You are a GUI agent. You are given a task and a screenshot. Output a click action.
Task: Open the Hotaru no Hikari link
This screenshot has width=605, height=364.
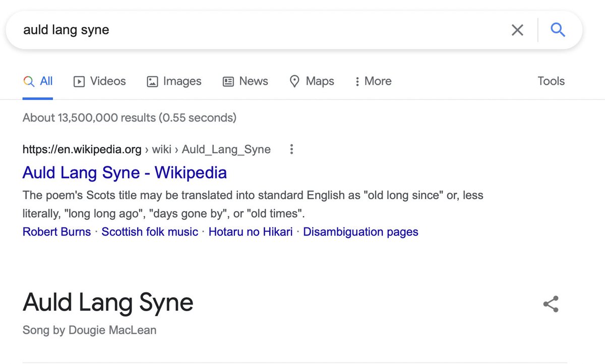pyautogui.click(x=251, y=232)
